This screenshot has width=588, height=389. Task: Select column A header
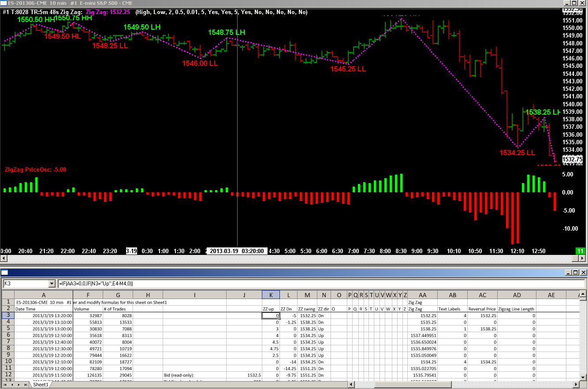click(44, 295)
